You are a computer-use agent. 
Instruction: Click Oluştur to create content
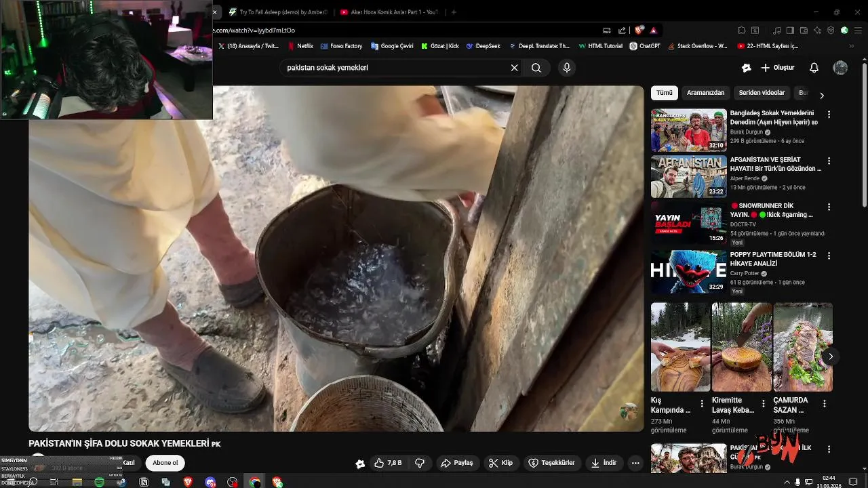point(778,68)
